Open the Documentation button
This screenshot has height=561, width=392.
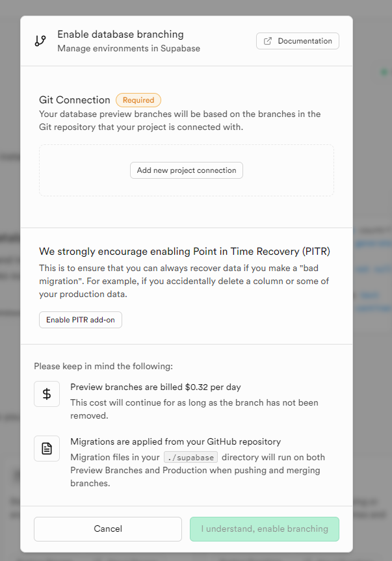[x=298, y=41]
